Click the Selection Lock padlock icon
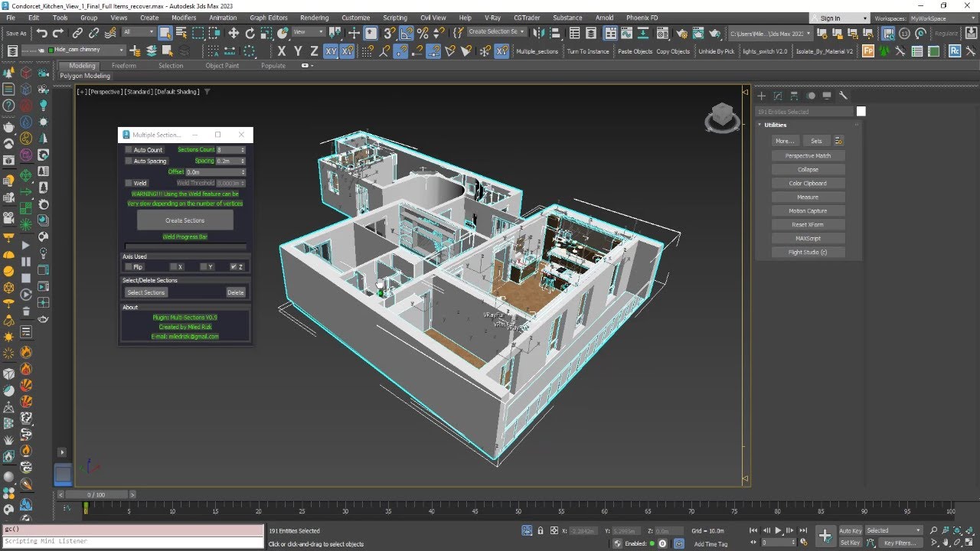The width and height of the screenshot is (980, 551). click(x=541, y=530)
